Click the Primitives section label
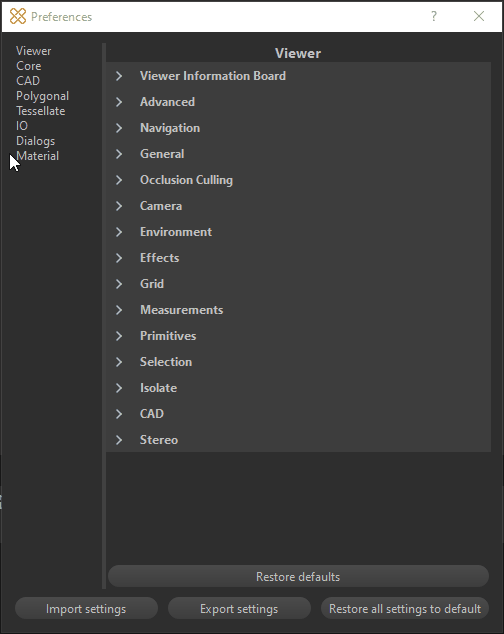 168,336
